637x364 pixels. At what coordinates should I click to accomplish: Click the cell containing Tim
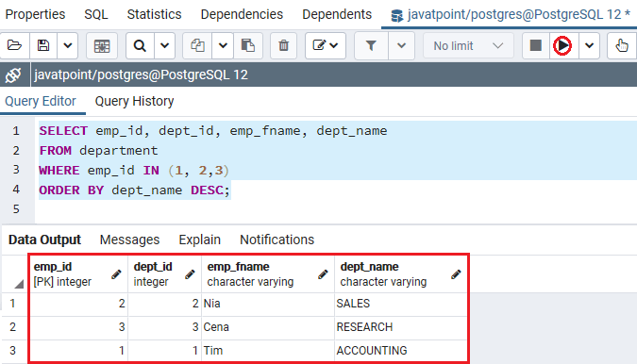268,351
